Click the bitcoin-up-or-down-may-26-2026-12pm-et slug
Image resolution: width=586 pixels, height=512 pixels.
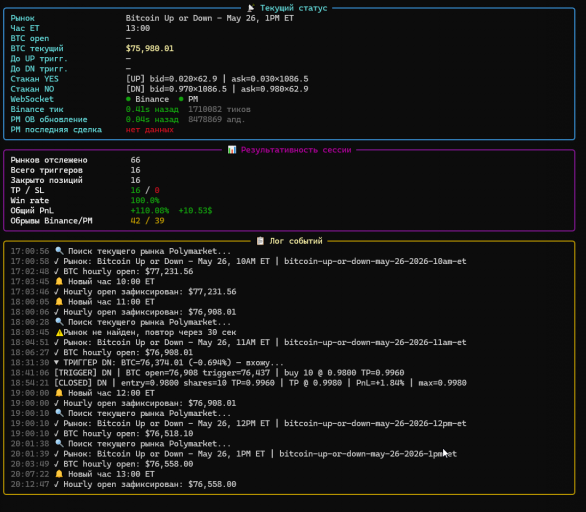pos(375,423)
